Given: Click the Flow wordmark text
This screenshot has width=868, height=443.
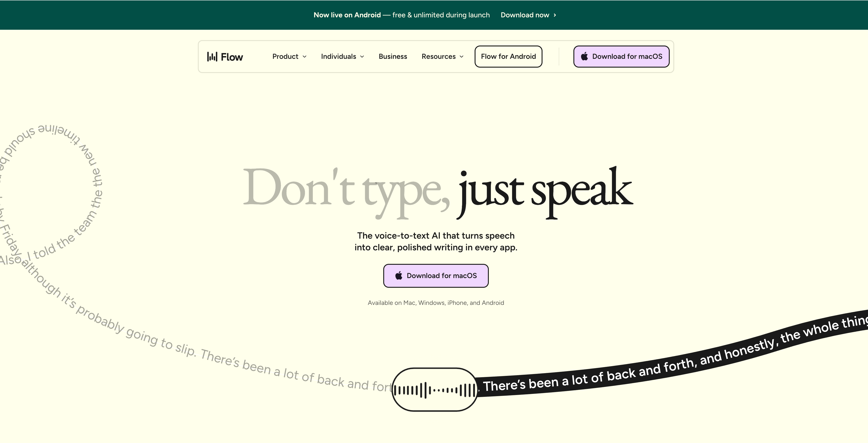Looking at the screenshot, I should coord(232,57).
